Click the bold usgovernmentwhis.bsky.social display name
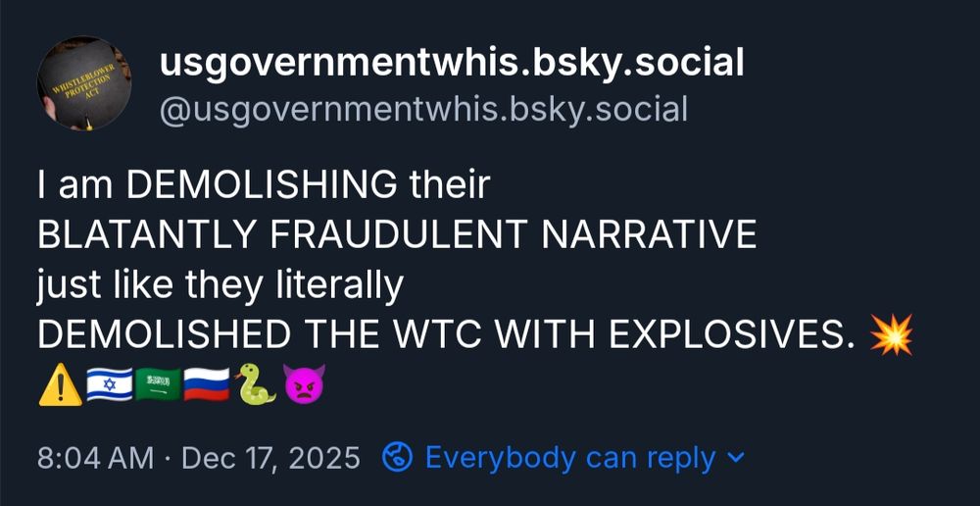980x506 pixels. pyautogui.click(x=452, y=64)
